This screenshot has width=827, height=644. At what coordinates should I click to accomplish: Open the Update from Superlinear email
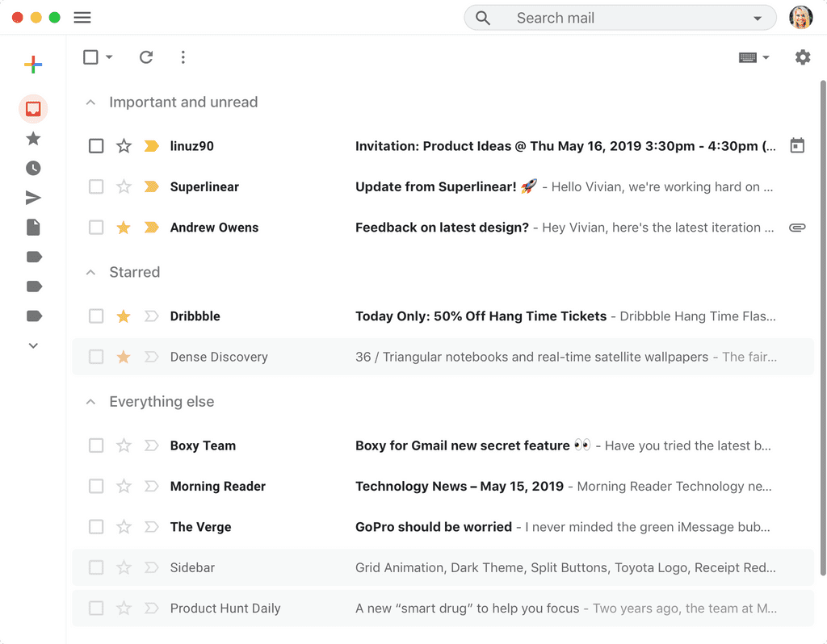point(443,186)
